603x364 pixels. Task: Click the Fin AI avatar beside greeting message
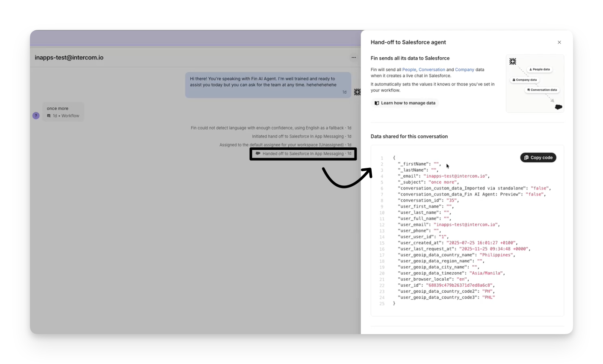coord(357,92)
